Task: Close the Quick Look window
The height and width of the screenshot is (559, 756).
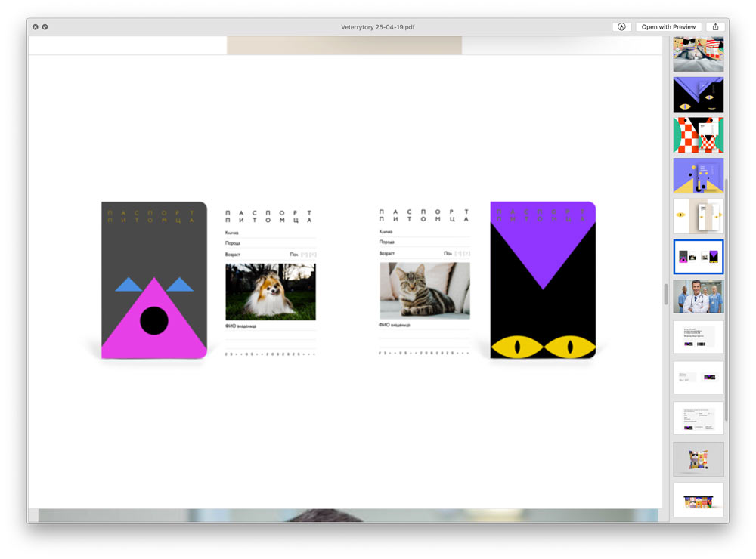Action: 35,27
